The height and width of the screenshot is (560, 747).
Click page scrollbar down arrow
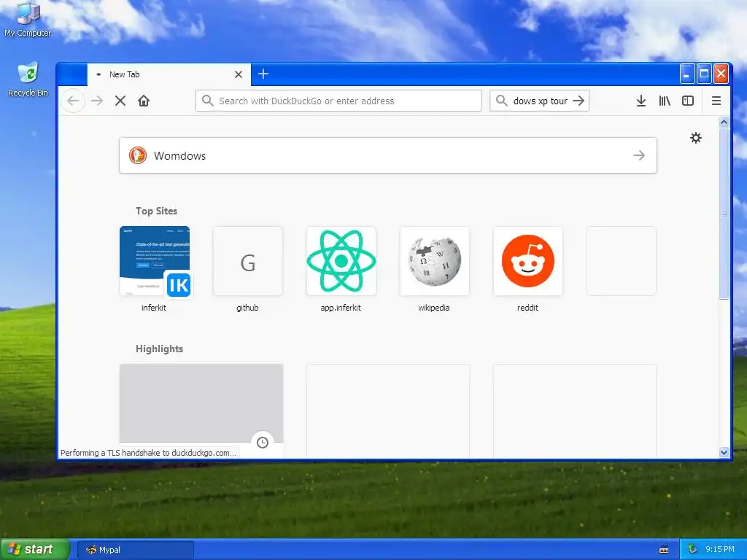point(724,452)
